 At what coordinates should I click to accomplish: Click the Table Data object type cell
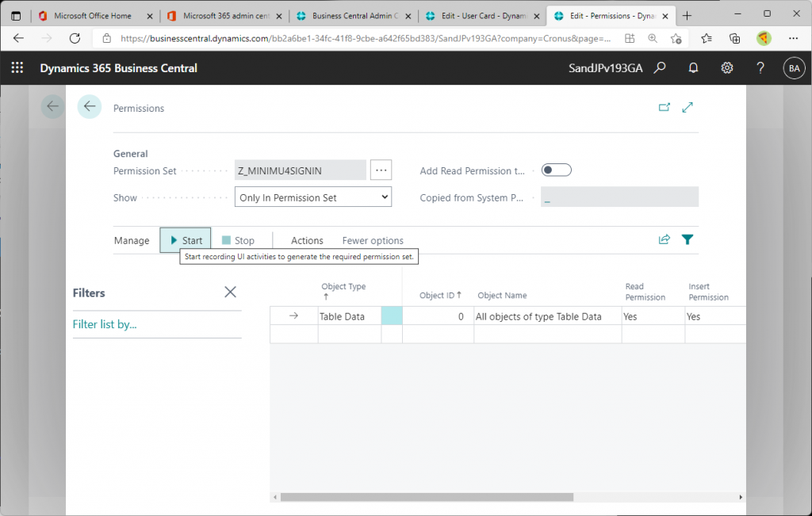[350, 316]
